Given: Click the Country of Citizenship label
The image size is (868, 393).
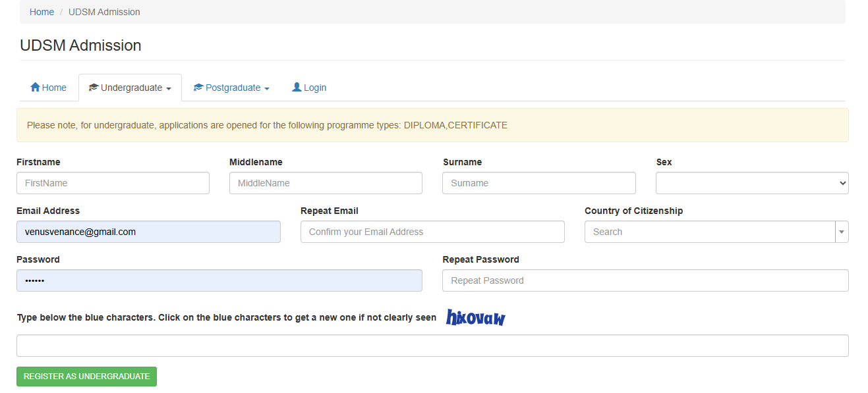Looking at the screenshot, I should 633,211.
